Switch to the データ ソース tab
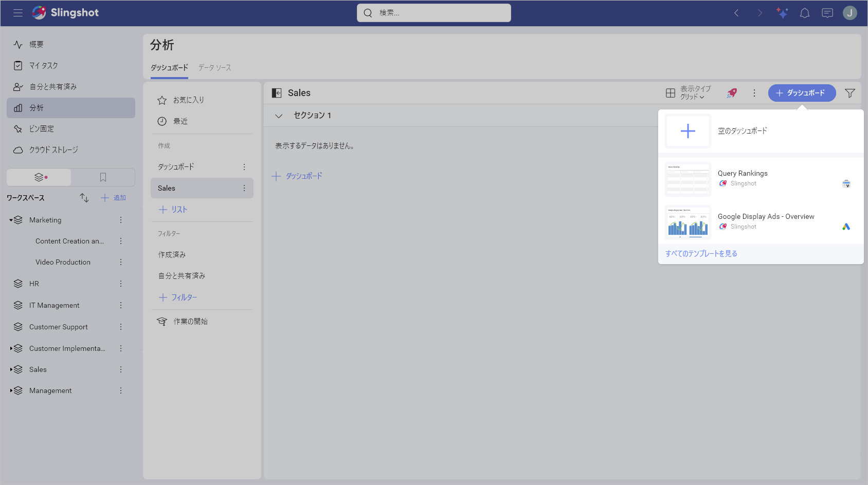Screen dimensions: 868x485 tap(215, 68)
